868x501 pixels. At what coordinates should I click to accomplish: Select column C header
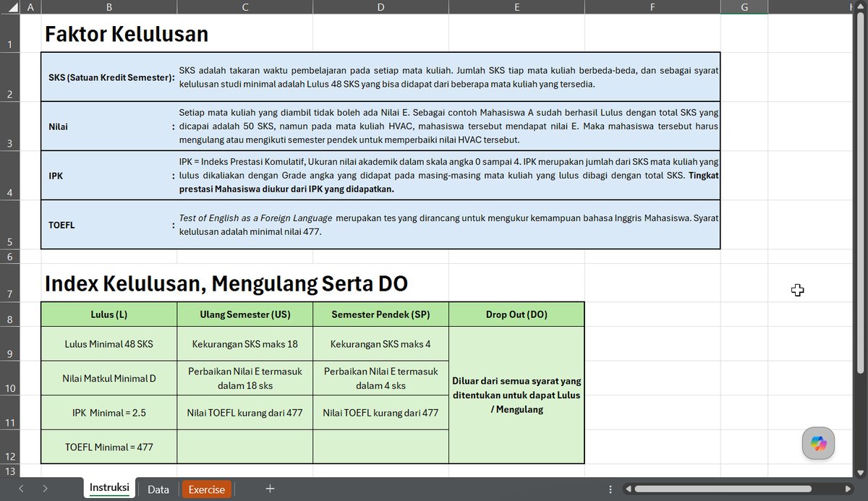pos(244,7)
